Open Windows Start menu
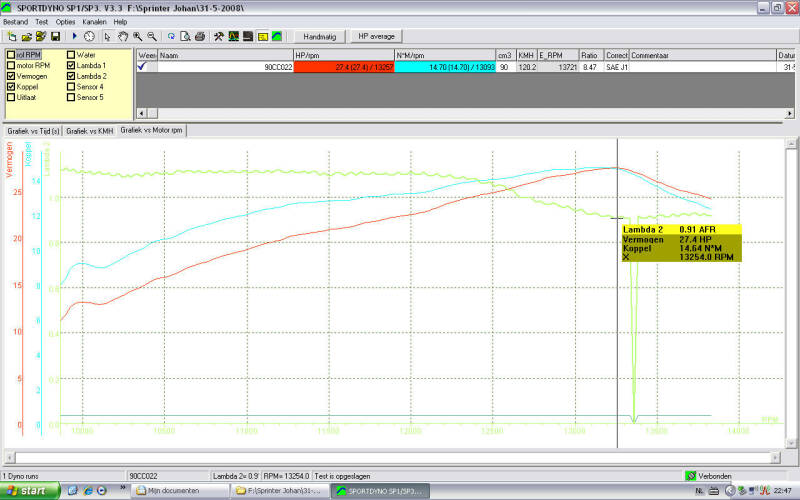The height and width of the screenshot is (500, 800). (29, 492)
